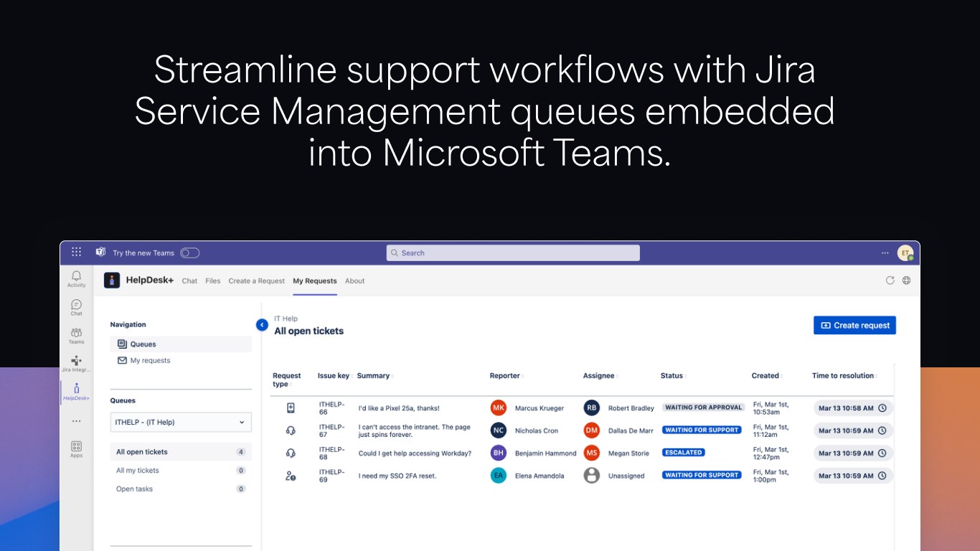Open the more options ellipsis in title bar

885,253
